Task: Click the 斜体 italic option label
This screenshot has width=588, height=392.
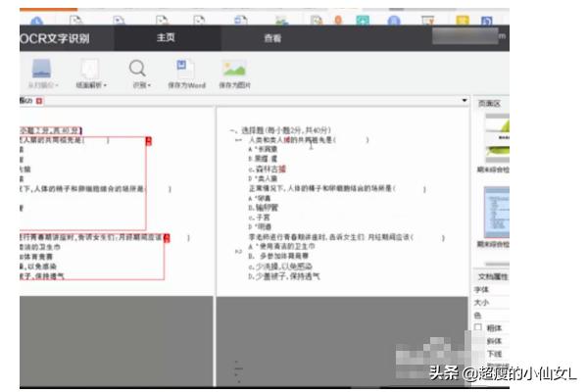Action: [494, 341]
